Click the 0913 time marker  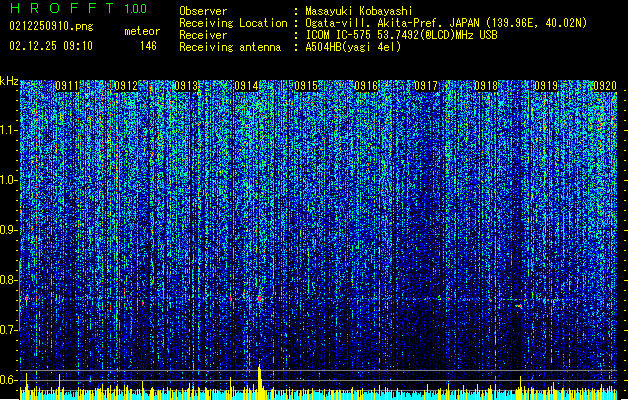tap(186, 86)
